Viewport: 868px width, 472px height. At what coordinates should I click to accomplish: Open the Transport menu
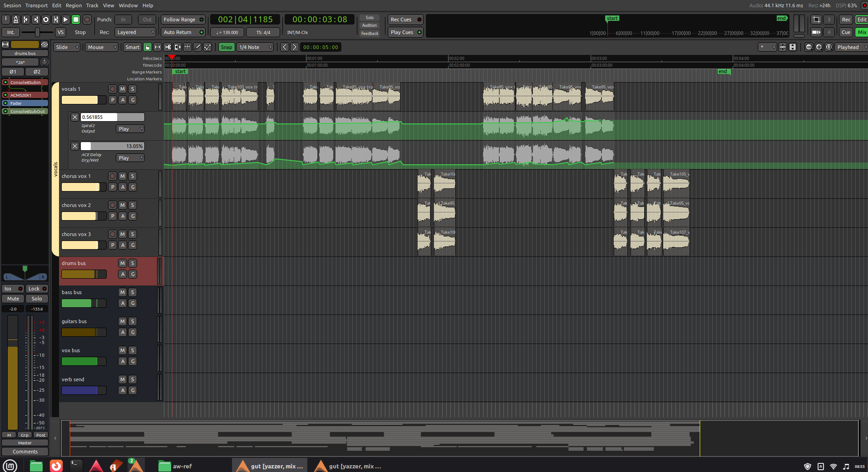[x=36, y=5]
